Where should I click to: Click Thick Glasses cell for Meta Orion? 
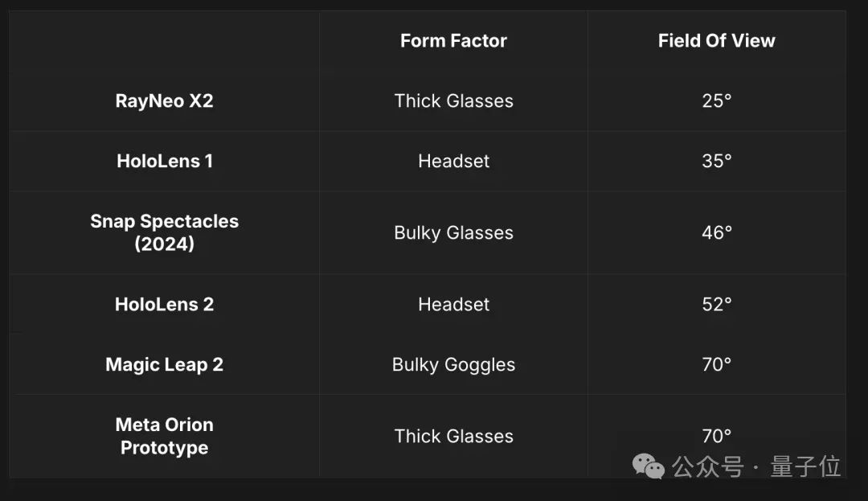(453, 436)
